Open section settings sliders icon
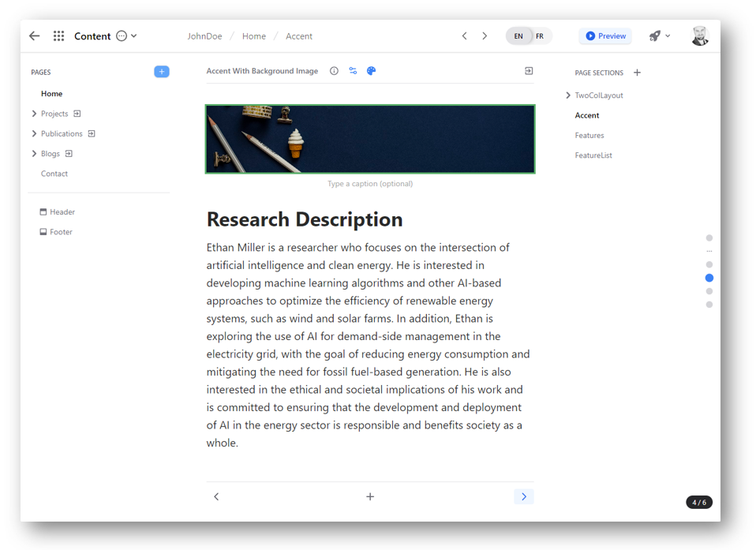This screenshot has width=756, height=550. pos(353,71)
